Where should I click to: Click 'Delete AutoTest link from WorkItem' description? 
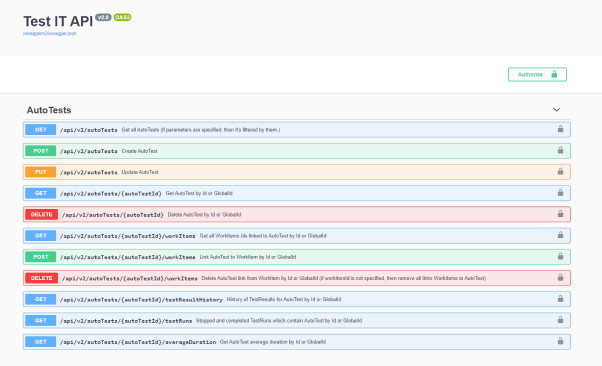click(344, 278)
